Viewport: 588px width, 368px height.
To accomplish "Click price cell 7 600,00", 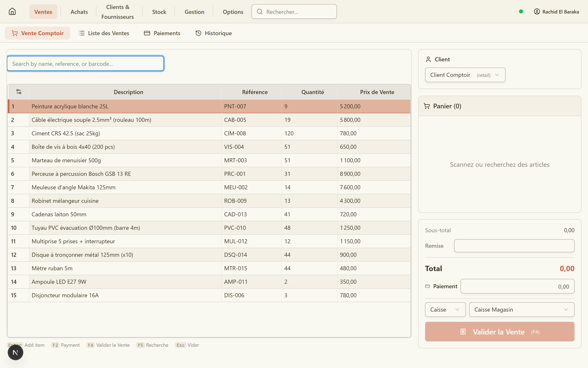I will [374, 187].
